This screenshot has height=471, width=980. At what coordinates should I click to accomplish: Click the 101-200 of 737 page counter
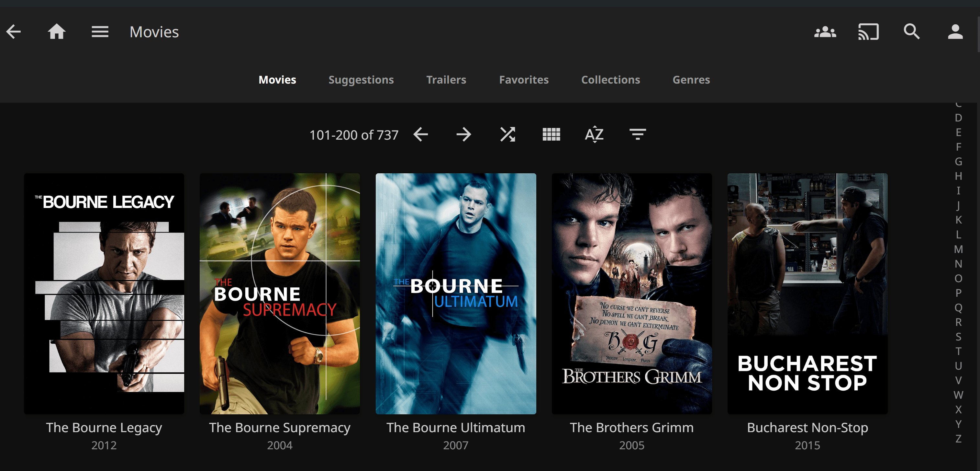pos(354,135)
